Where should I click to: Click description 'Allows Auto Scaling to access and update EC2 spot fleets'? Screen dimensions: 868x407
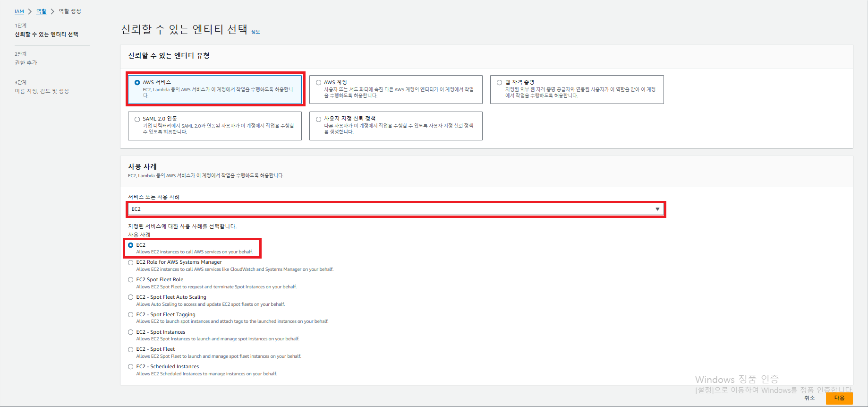pyautogui.click(x=211, y=304)
